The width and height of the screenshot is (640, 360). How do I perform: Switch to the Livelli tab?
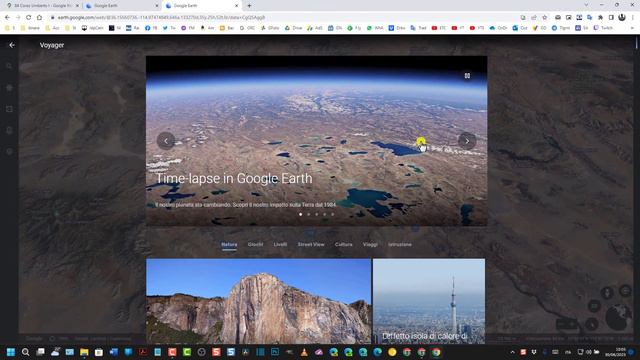coord(280,244)
